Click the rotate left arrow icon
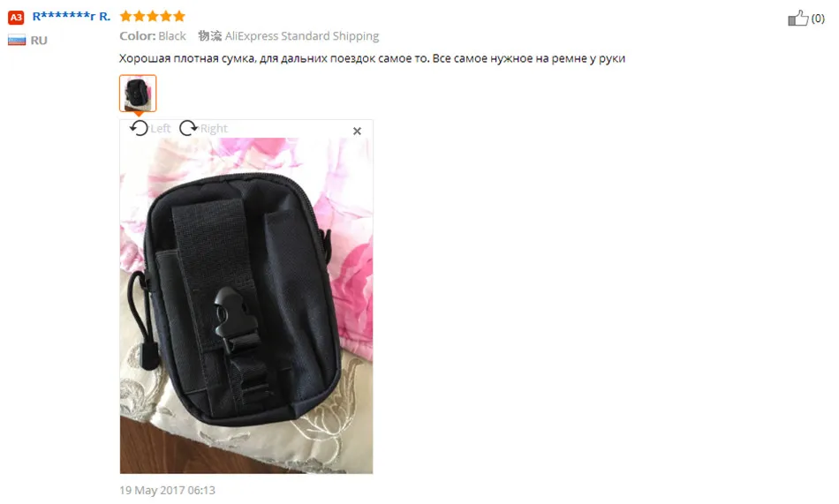The image size is (839, 504). [140, 128]
